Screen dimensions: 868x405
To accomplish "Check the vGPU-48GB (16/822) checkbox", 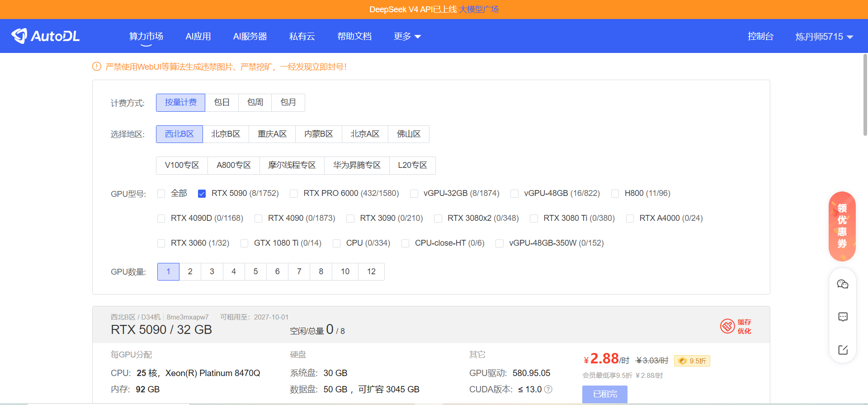I will (x=514, y=194).
